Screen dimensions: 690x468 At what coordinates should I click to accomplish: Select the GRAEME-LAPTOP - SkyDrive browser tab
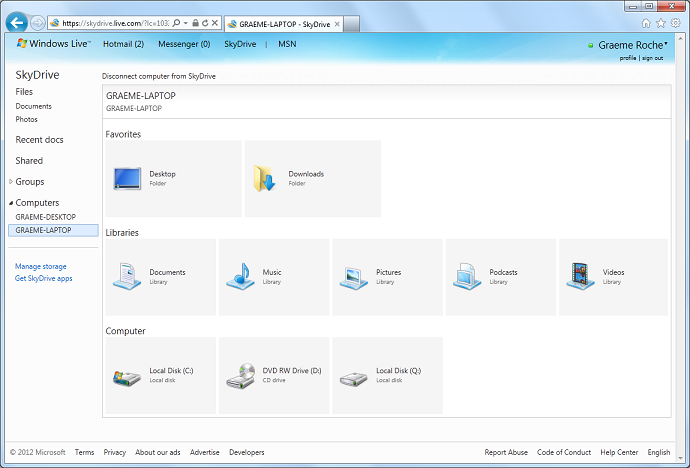[280, 23]
